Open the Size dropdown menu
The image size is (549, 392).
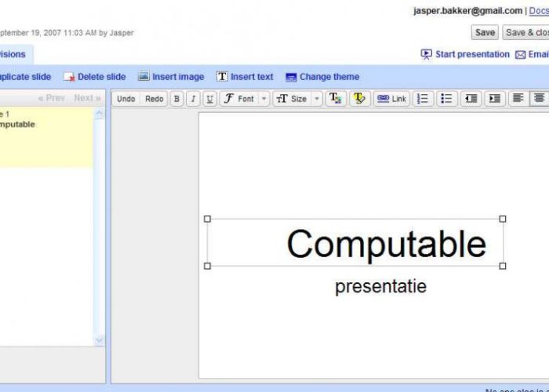[x=297, y=99]
